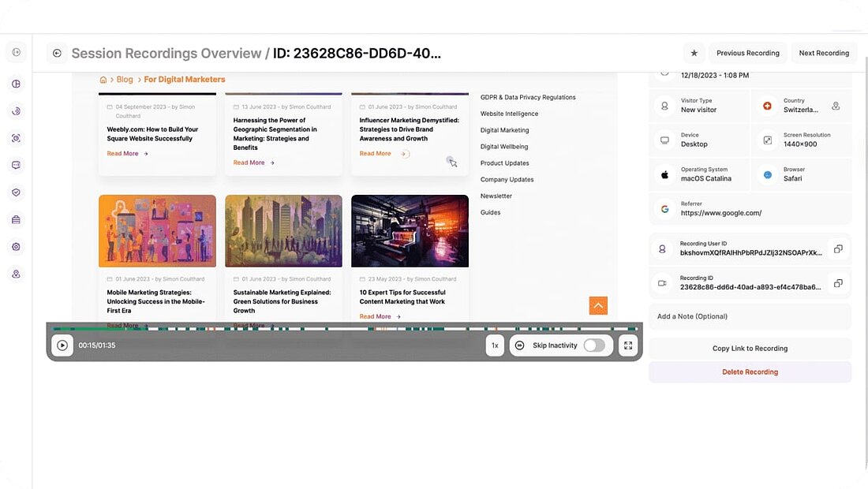The width and height of the screenshot is (868, 489).
Task: Click the playback timeline progress bar
Action: pyautogui.click(x=343, y=328)
